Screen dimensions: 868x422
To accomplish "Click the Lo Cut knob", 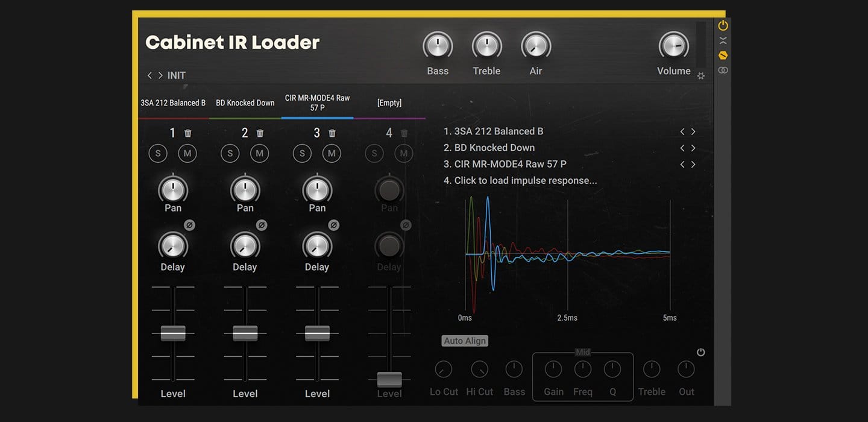I will pos(443,370).
